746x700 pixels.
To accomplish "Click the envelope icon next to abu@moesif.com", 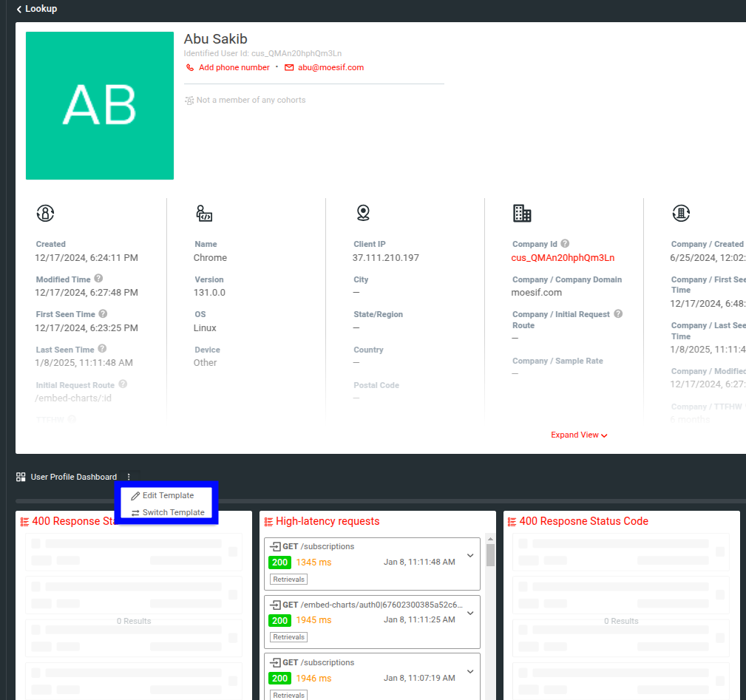I will [288, 67].
